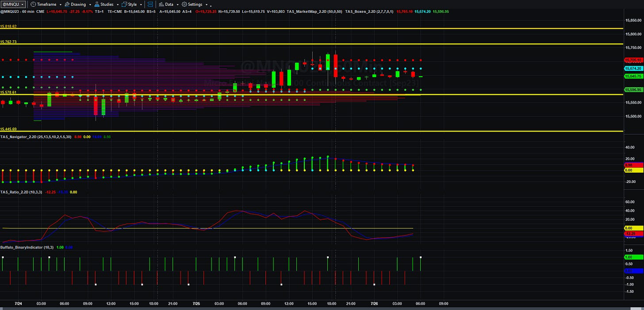Open the @MNQU symbol selector dropdown
Screen dimensions: 644x310
point(14,4)
